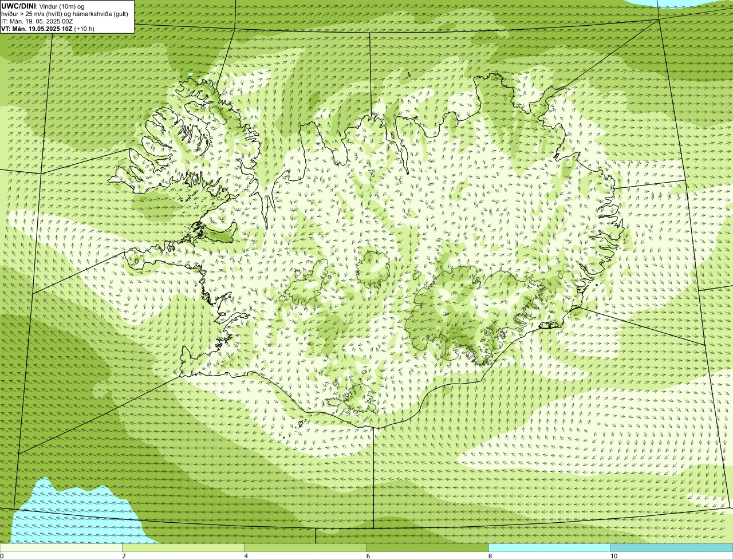Click the teal legend swatch above 10
This screenshot has width=733, height=560.
click(x=672, y=548)
